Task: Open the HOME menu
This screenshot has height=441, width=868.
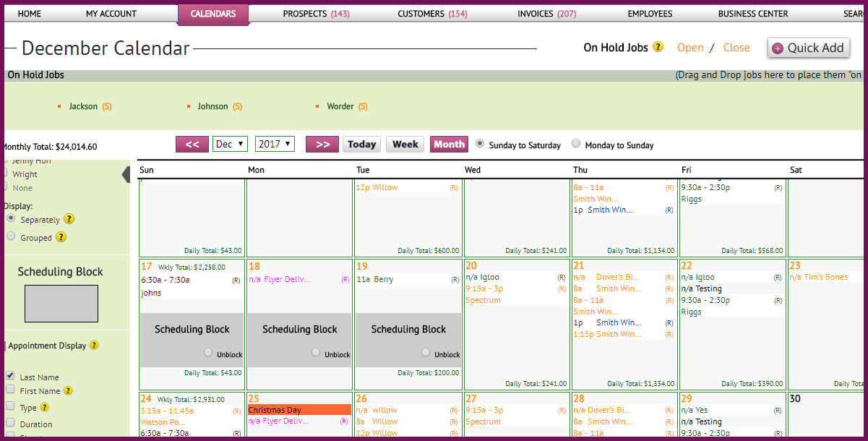Action: click(29, 14)
